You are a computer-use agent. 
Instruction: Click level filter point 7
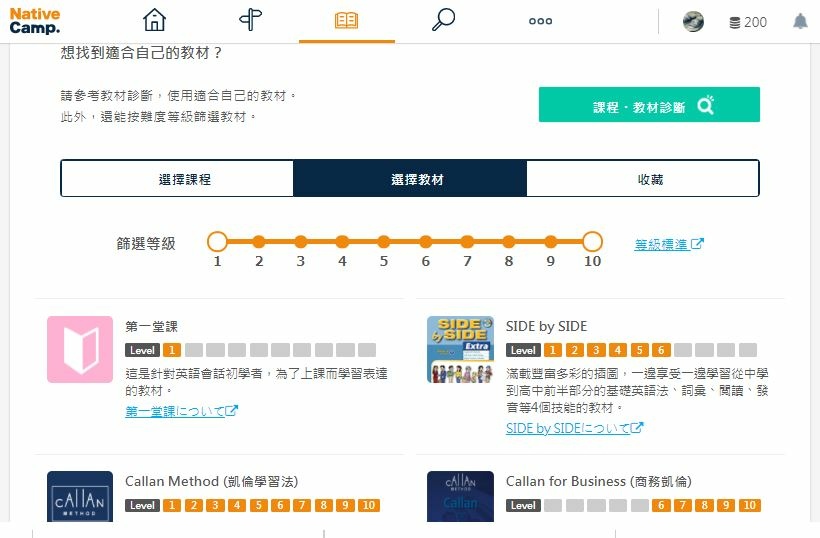tap(467, 242)
